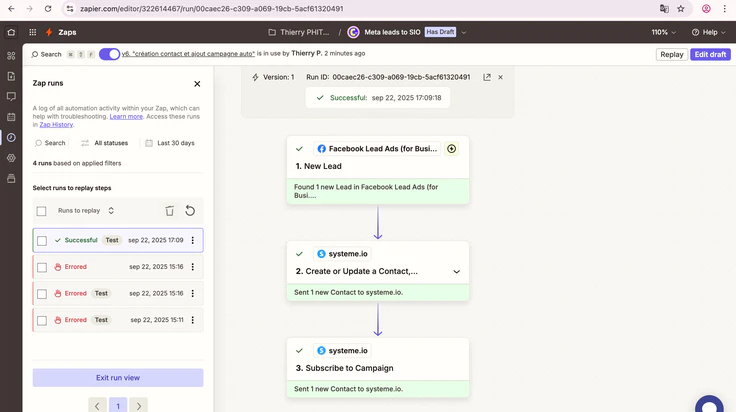
Task: Open the calendar sidebar icon
Action: (11, 117)
